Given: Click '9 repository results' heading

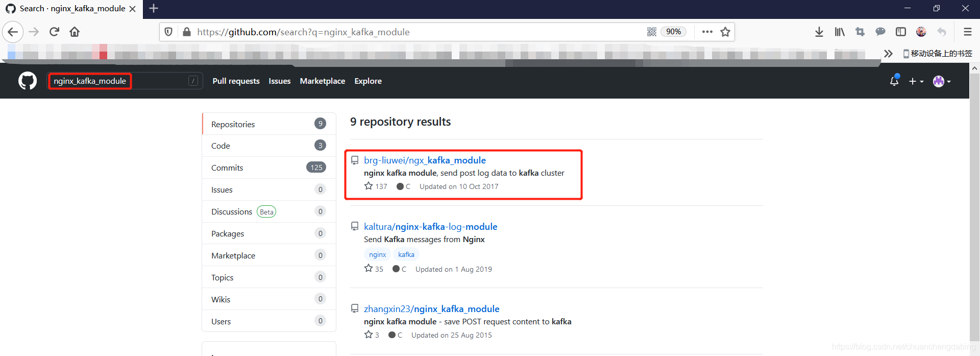Looking at the screenshot, I should tap(400, 122).
